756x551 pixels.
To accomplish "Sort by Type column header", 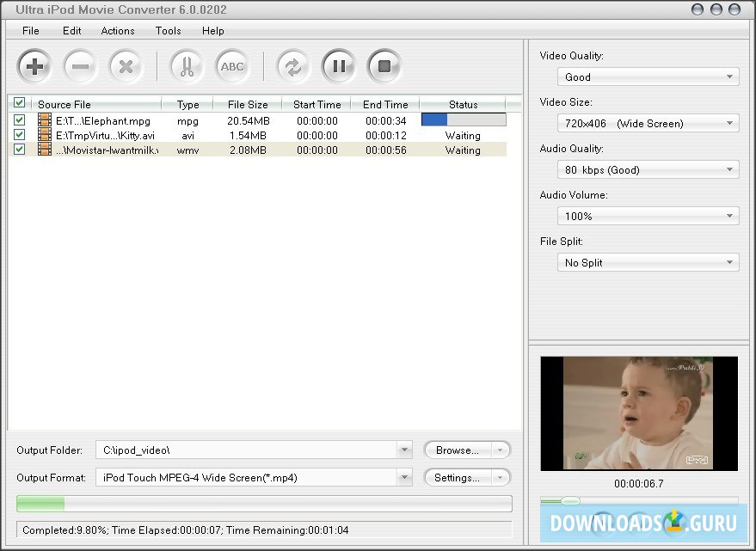I will tap(187, 104).
